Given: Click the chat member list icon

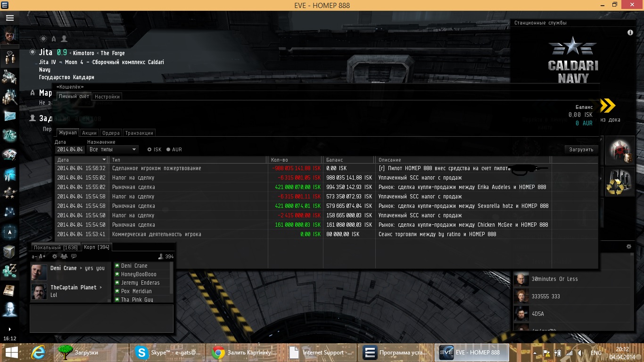Looking at the screenshot, I should pos(64,256).
